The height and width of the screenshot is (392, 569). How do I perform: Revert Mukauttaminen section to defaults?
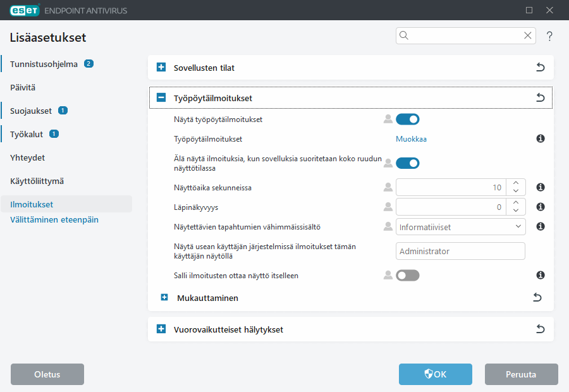537,298
